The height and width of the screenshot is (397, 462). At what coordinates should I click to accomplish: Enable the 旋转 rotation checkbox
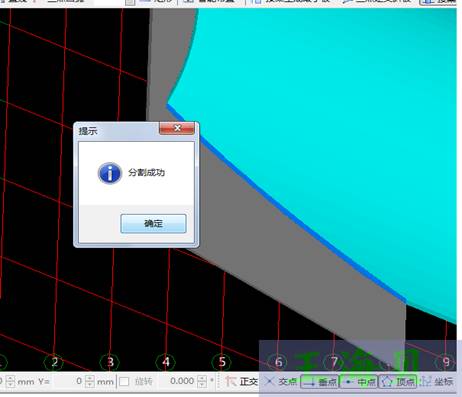coord(124,382)
